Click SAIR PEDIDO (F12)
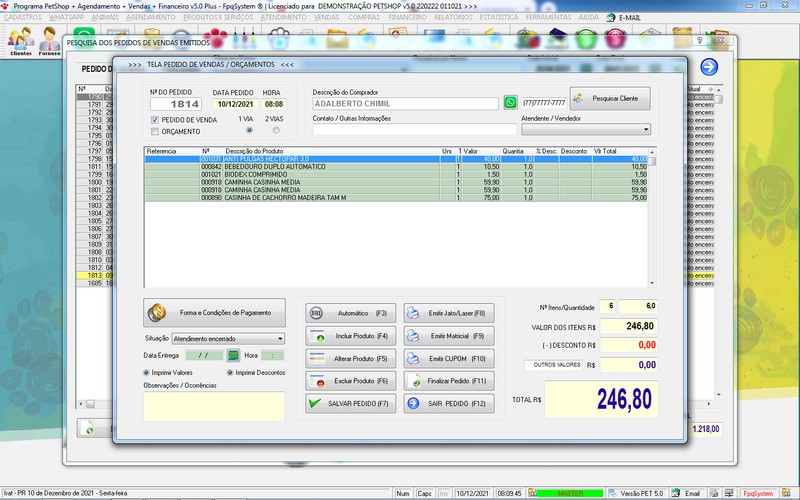 coord(449,404)
